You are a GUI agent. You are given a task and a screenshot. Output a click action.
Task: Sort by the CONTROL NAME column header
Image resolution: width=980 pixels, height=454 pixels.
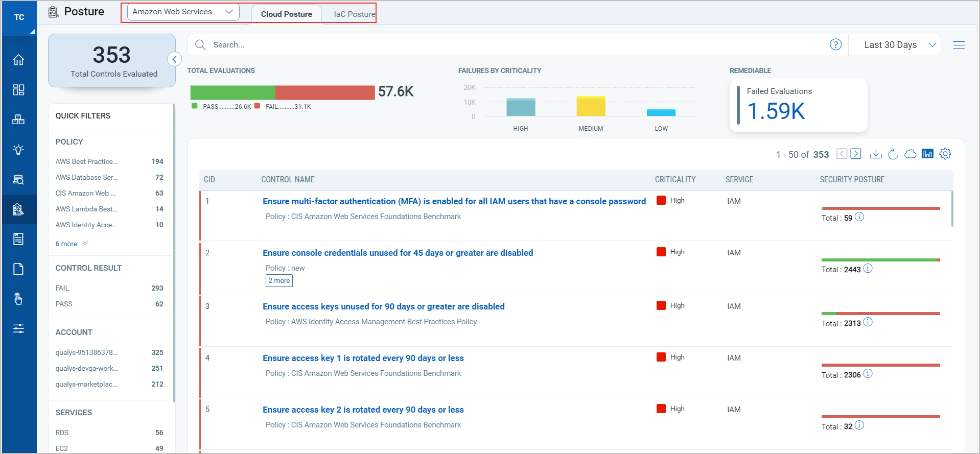point(288,180)
